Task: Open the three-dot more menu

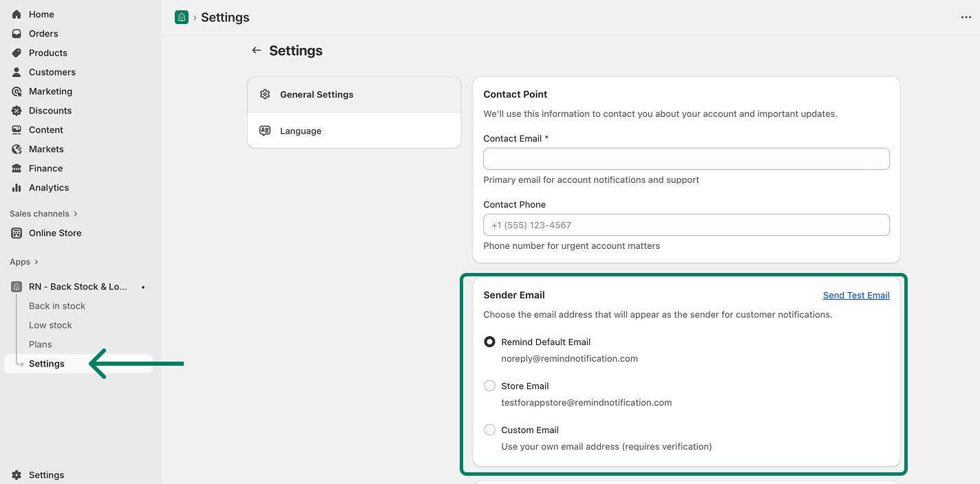Action: [x=966, y=17]
